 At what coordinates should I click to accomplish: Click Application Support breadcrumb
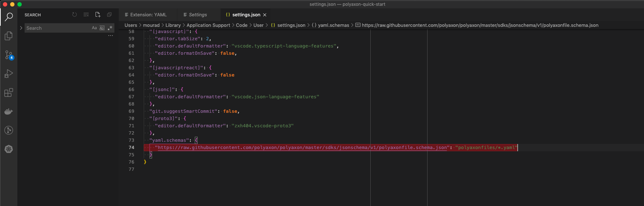pos(208,25)
